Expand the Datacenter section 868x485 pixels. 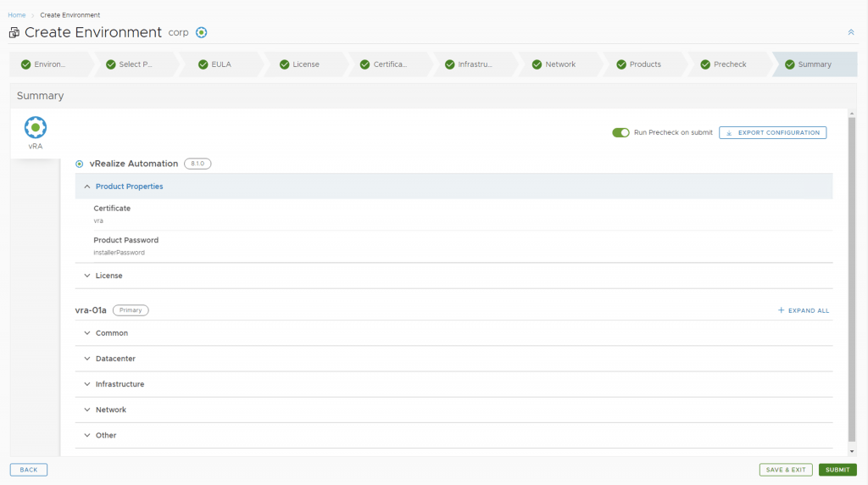(x=87, y=359)
